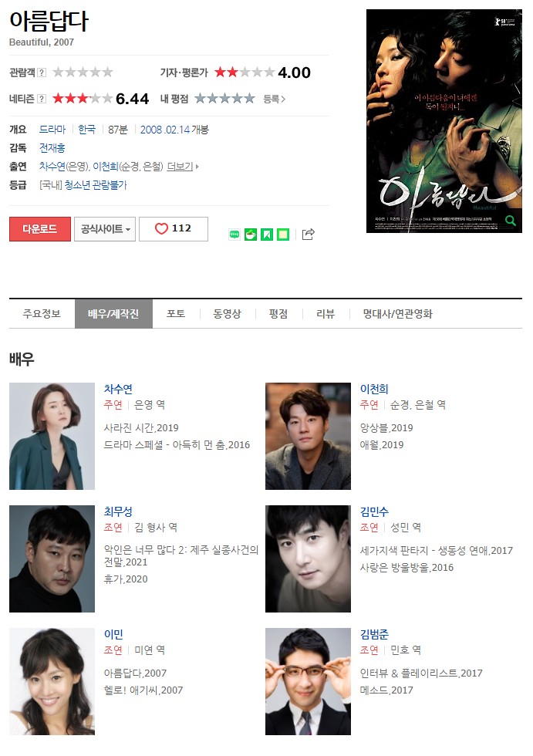Click the green memo square icon
Viewport: 533px width, 756px height.
tap(283, 235)
